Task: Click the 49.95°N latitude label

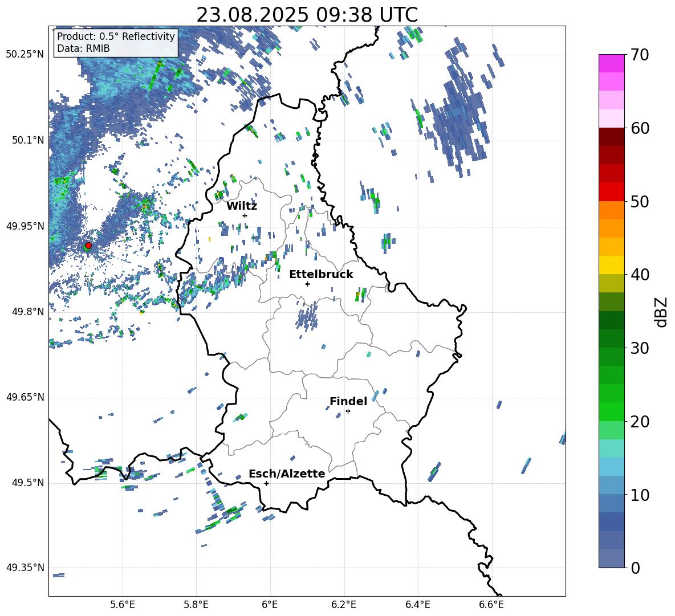Action: 25,226
